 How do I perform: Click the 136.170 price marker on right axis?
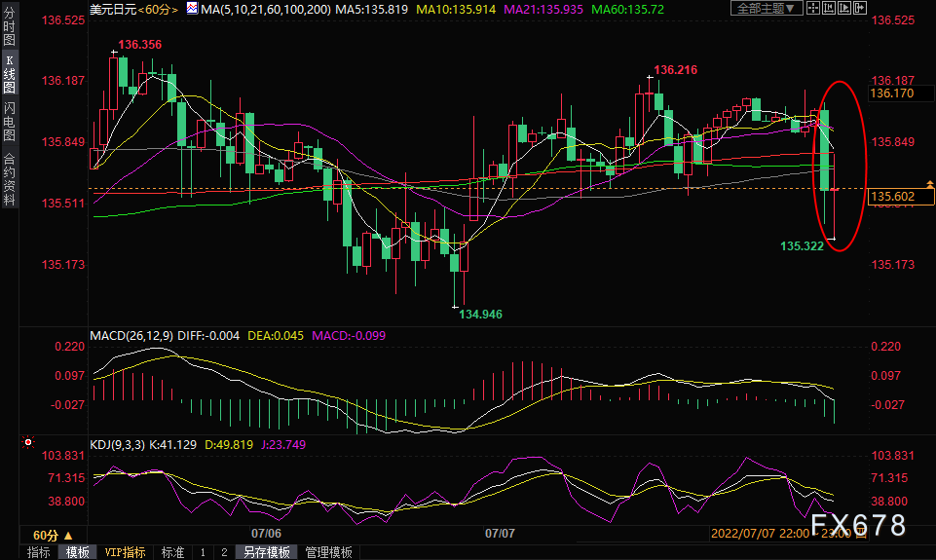coord(900,93)
